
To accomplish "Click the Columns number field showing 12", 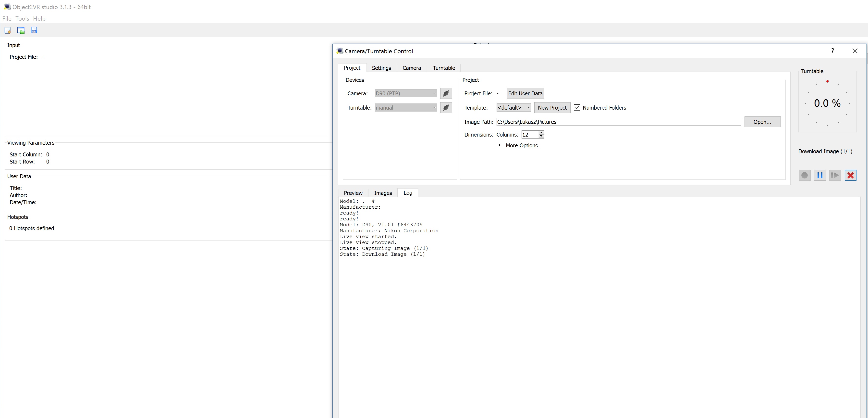I will coord(530,135).
